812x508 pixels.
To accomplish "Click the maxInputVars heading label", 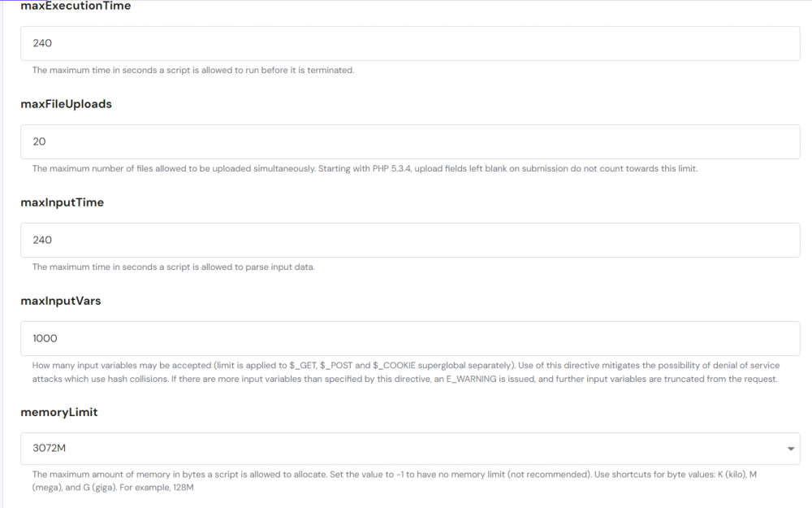I will [61, 301].
